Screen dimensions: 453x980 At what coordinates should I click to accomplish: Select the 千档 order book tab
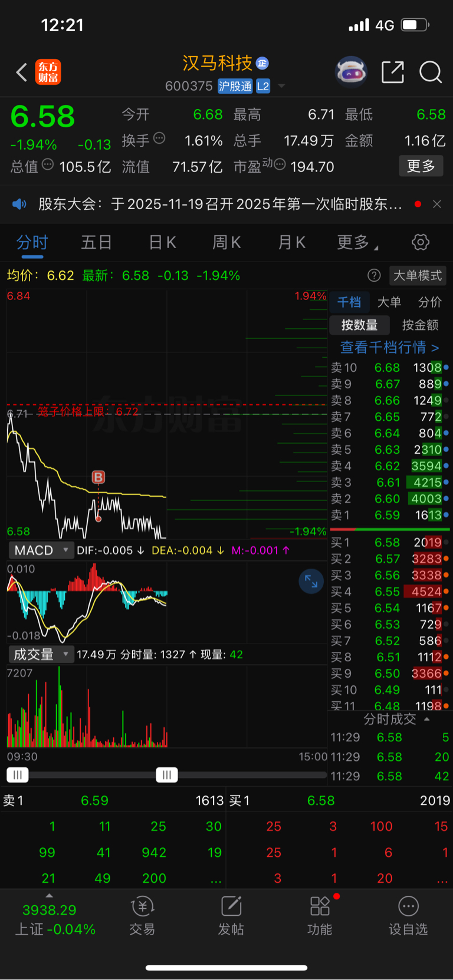pyautogui.click(x=349, y=302)
